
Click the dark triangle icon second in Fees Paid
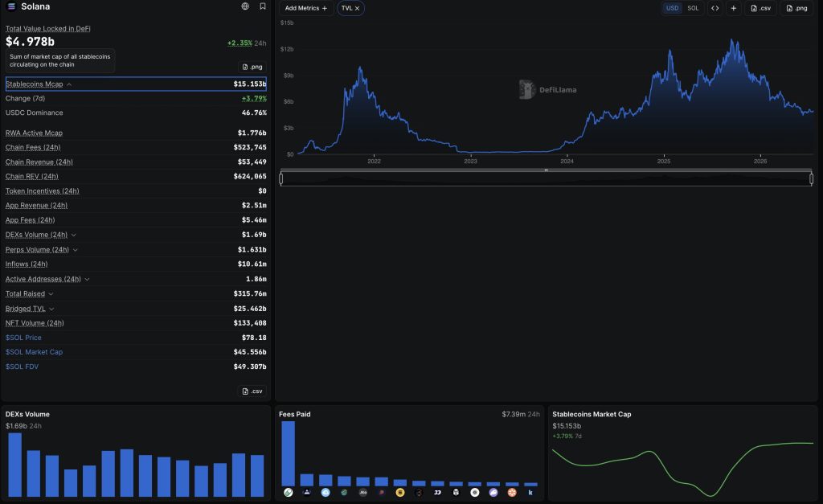pos(306,493)
